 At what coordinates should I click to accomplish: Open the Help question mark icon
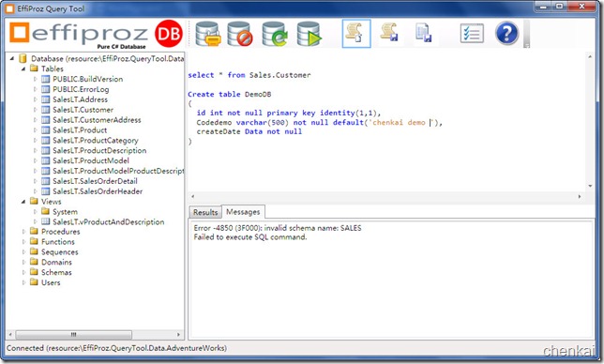[x=506, y=33]
